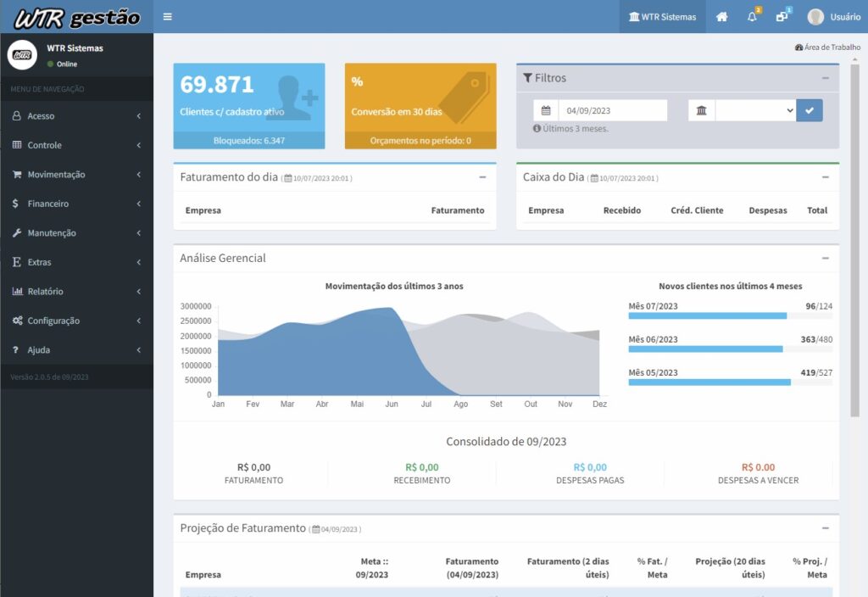The image size is (868, 597).
Task: Expand the Acesso menu chevron
Action: (139, 115)
